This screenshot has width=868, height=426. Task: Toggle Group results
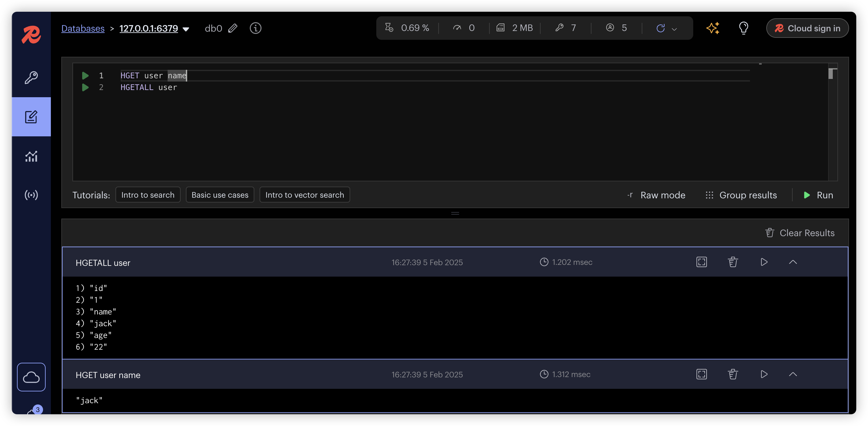coord(741,195)
